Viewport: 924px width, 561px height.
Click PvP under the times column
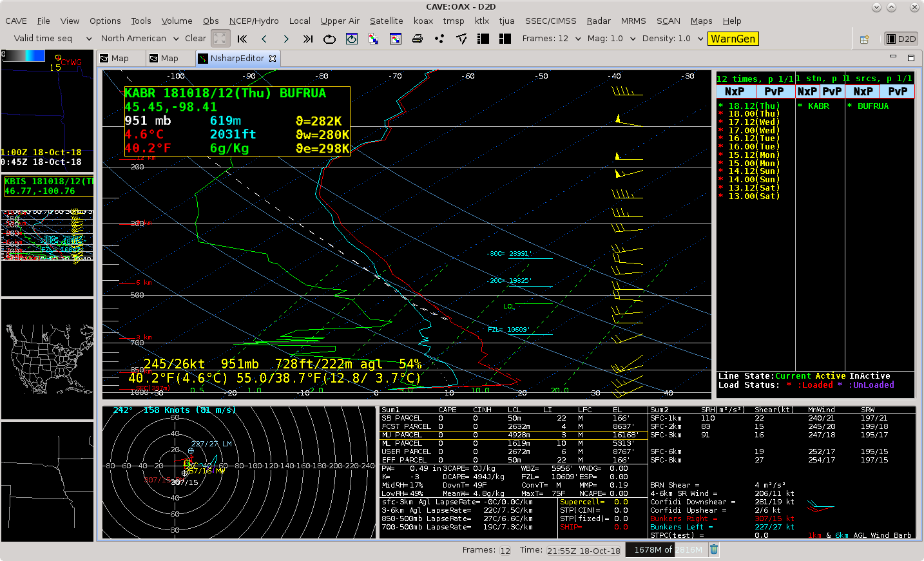point(775,91)
